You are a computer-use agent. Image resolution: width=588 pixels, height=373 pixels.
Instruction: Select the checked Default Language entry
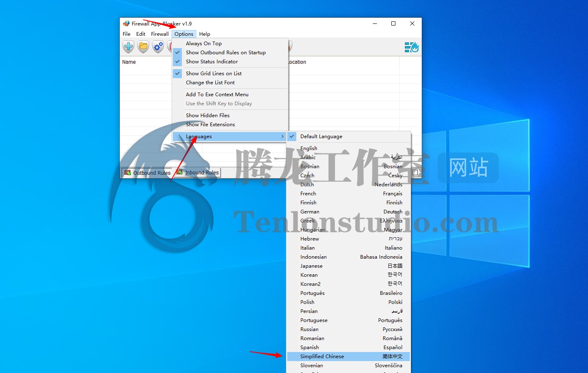[349, 137]
